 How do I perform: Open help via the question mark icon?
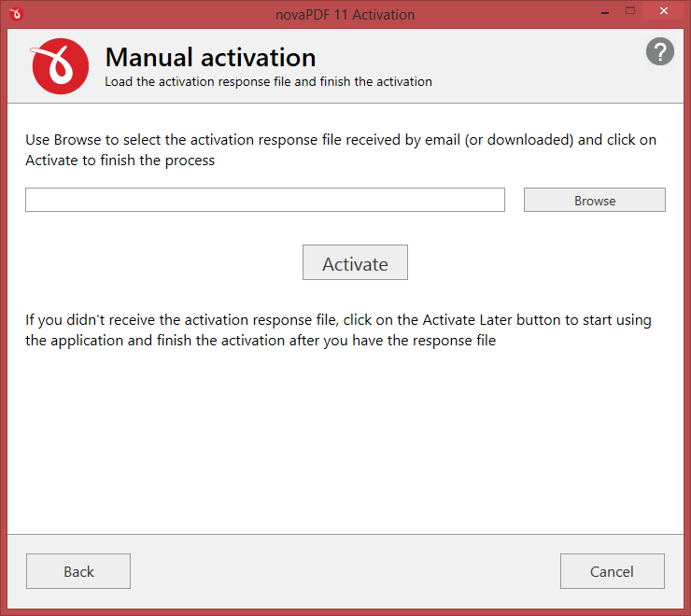pos(659,51)
